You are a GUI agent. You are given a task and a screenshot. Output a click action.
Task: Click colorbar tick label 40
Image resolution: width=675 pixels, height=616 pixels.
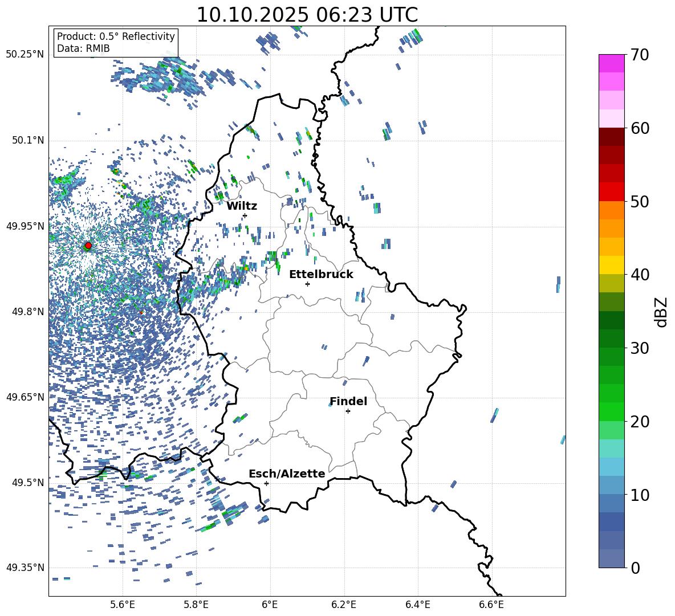click(639, 275)
